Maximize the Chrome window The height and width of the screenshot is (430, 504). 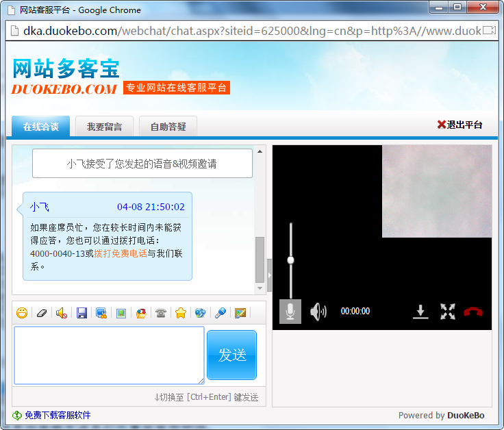[x=457, y=8]
